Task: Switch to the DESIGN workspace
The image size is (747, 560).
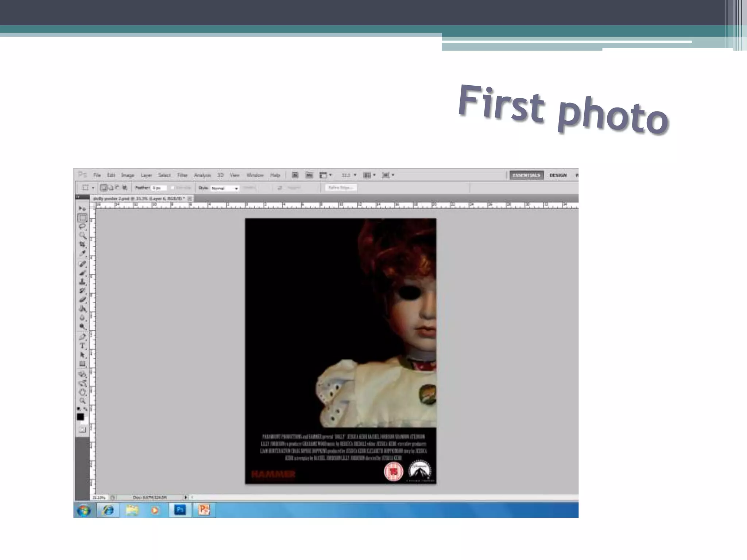Action: click(x=558, y=175)
